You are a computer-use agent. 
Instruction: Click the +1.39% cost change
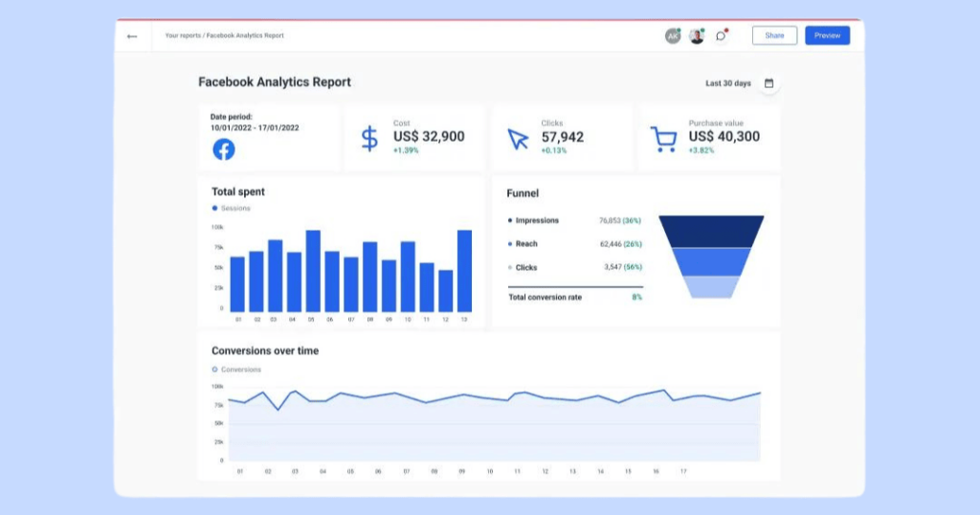[406, 150]
